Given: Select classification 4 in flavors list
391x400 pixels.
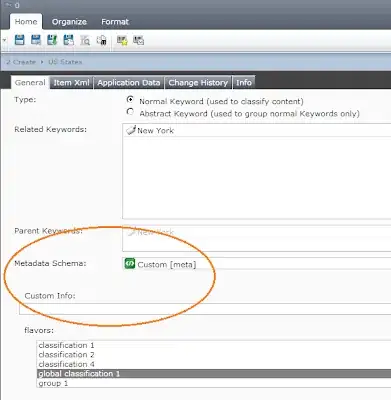Looking at the screenshot, I should point(213,364).
